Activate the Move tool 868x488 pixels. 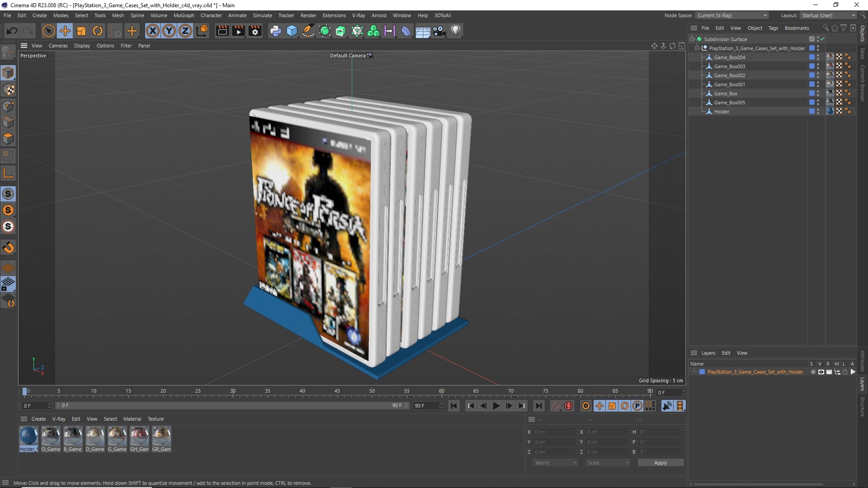(x=65, y=31)
